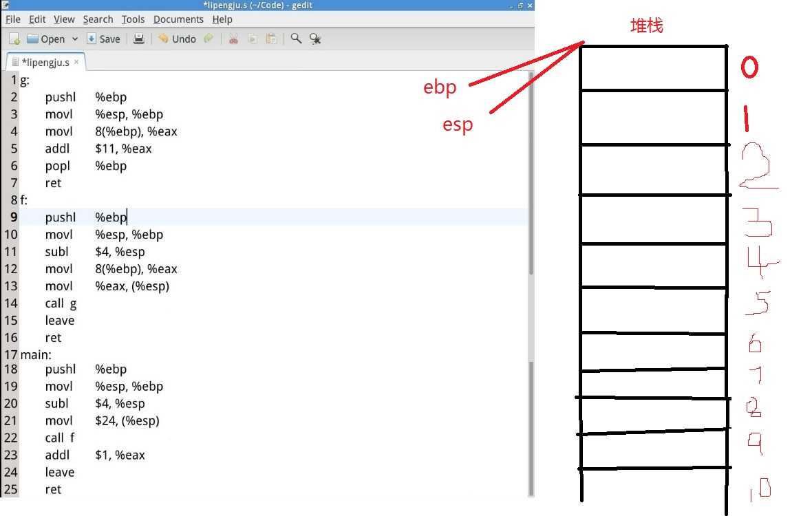The width and height of the screenshot is (812, 516).
Task: Open the Edit menu
Action: pos(37,19)
